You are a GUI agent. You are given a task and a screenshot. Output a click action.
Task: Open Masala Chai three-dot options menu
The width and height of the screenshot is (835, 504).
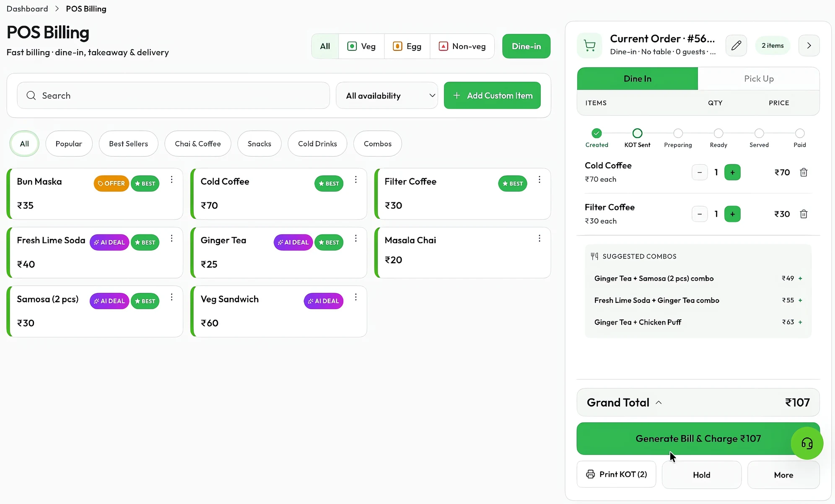539,238
